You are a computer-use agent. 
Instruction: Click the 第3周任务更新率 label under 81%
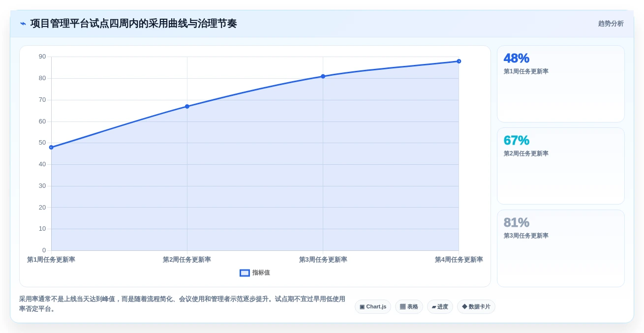tap(526, 236)
